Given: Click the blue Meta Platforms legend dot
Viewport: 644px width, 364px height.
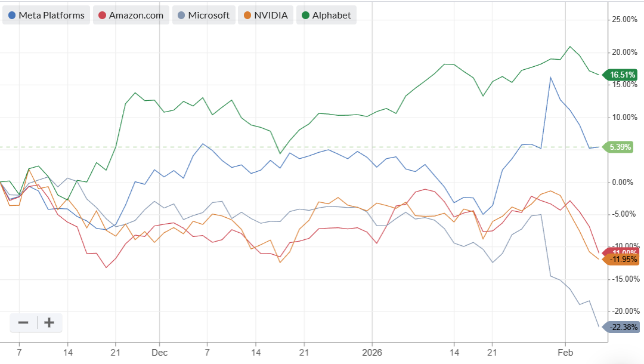Looking at the screenshot, I should 12,15.
